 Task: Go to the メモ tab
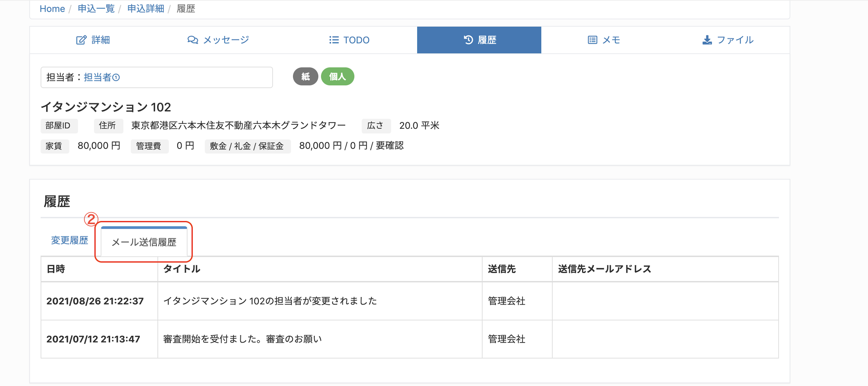coord(603,40)
